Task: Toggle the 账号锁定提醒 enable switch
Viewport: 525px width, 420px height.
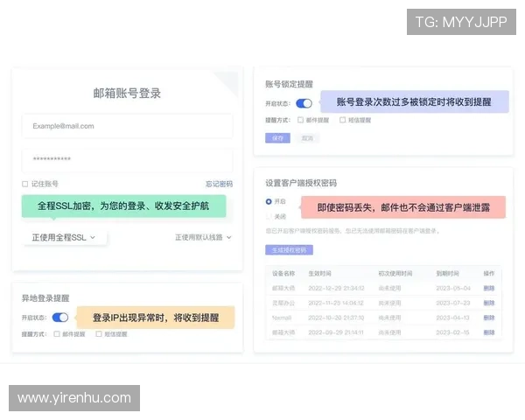Action: (x=304, y=103)
